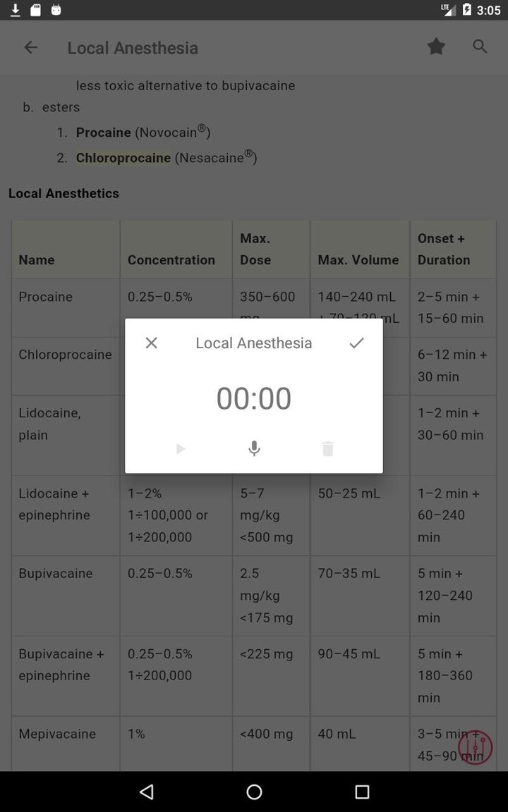Tap the Local Anesthetics heading
The image size is (508, 812).
tap(64, 193)
